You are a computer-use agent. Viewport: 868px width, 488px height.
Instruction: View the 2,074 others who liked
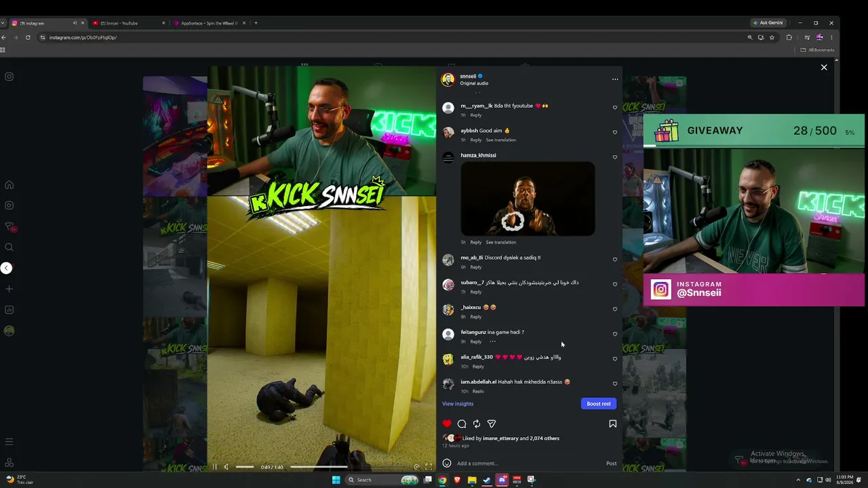(x=545, y=439)
